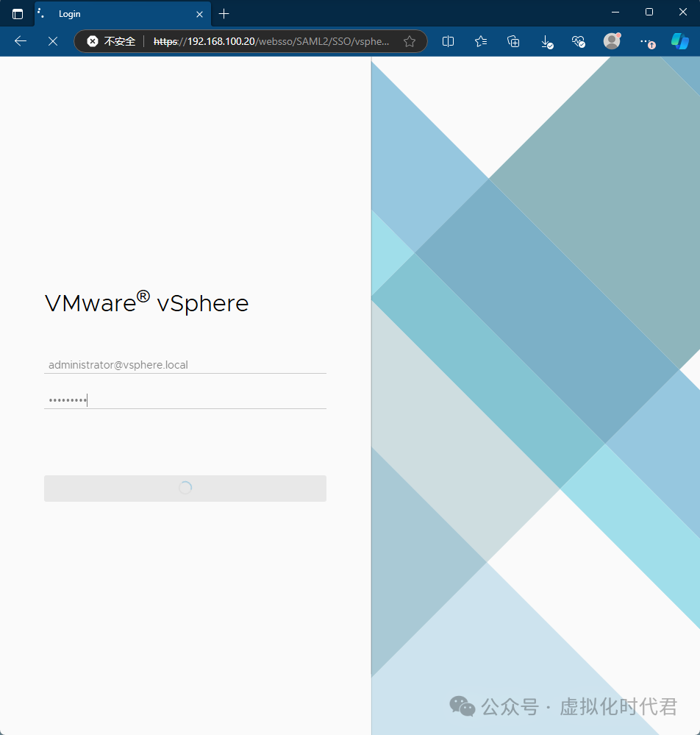Close the Login tab
The width and height of the screenshot is (700, 735).
(199, 14)
